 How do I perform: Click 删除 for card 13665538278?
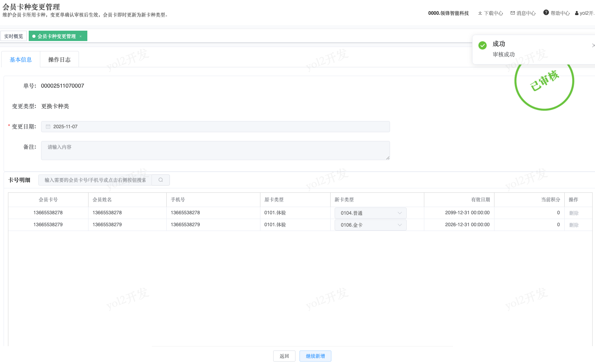point(574,213)
